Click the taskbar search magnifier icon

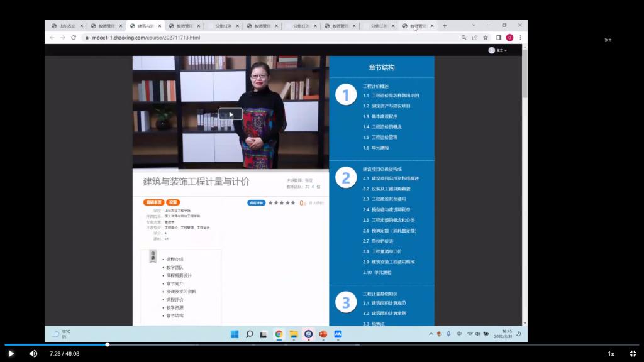249,334
